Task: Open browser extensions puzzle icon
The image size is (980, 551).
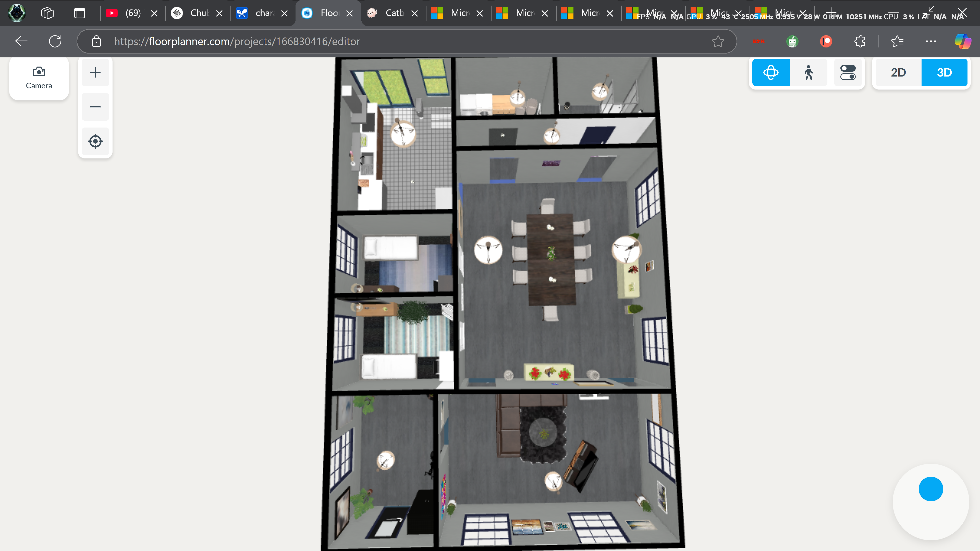Action: (860, 41)
